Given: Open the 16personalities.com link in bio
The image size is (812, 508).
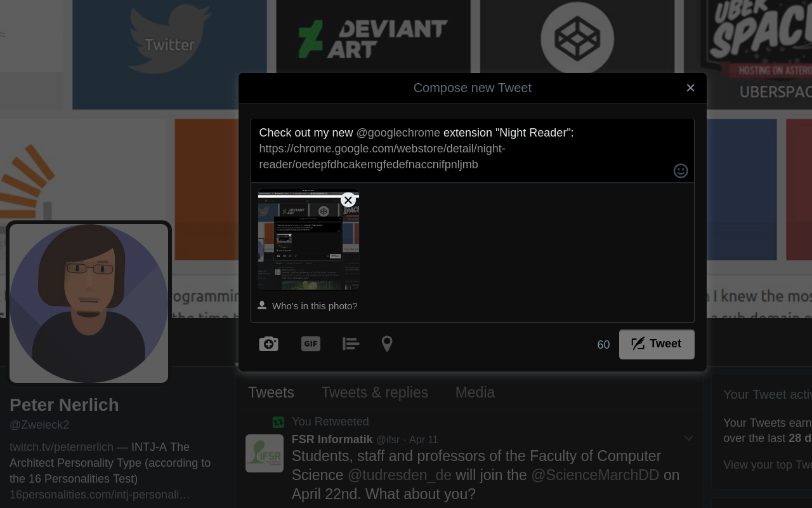Looking at the screenshot, I should pyautogui.click(x=100, y=495).
